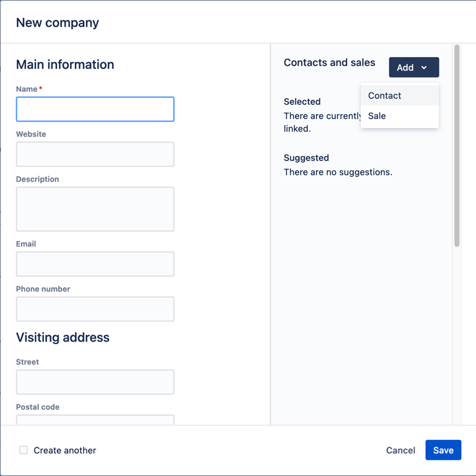
Task: Click inside the Description text area
Action: 95,209
